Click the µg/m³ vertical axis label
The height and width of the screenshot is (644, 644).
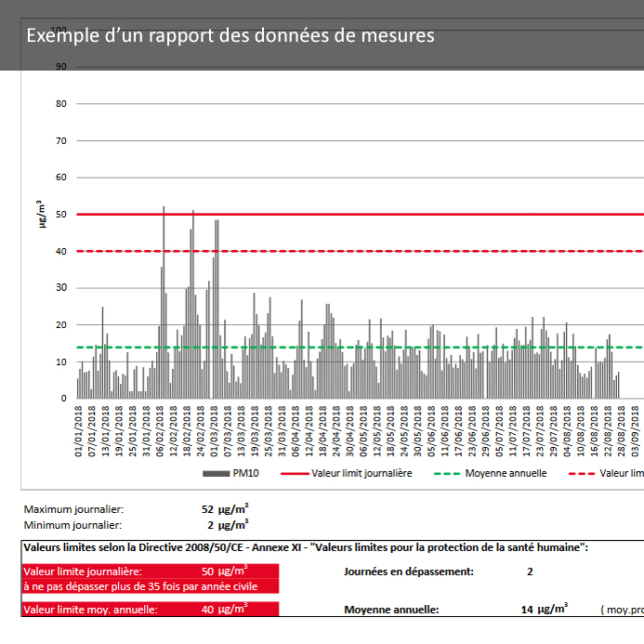(x=41, y=214)
